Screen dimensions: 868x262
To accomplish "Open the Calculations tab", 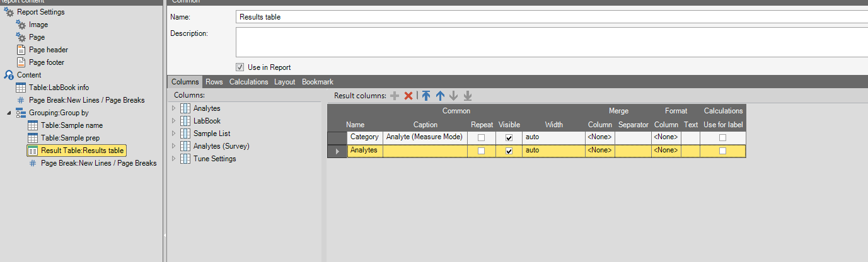I will click(248, 82).
